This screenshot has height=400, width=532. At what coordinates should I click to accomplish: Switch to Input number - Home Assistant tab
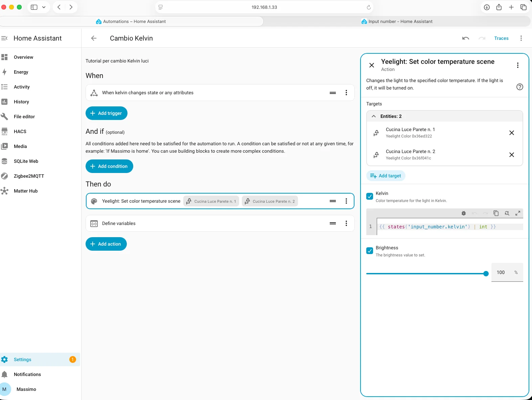tap(397, 21)
